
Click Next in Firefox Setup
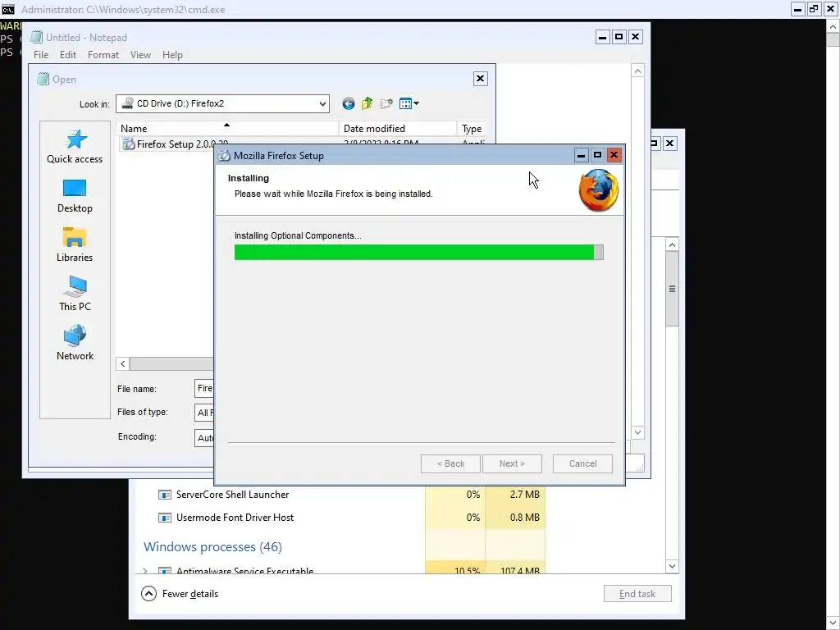512,463
